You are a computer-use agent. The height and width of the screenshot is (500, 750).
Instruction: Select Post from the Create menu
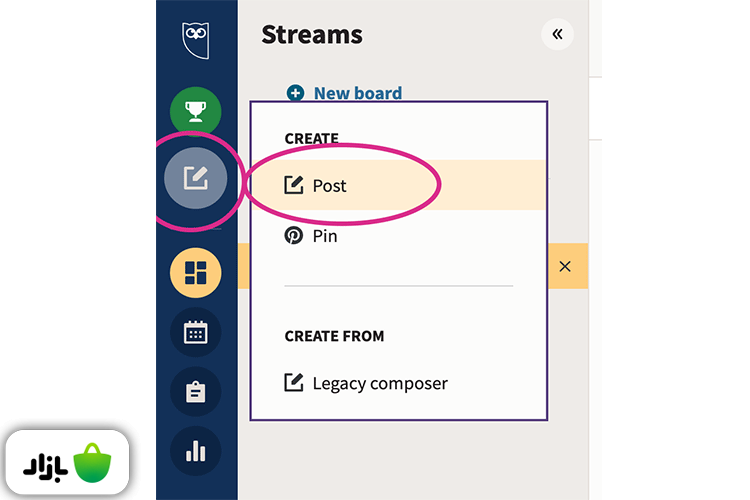[329, 185]
